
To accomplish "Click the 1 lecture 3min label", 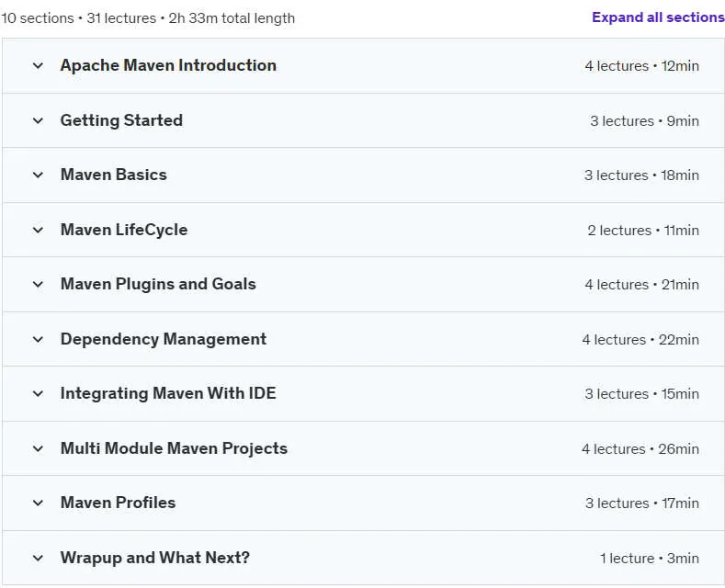I will point(649,559).
